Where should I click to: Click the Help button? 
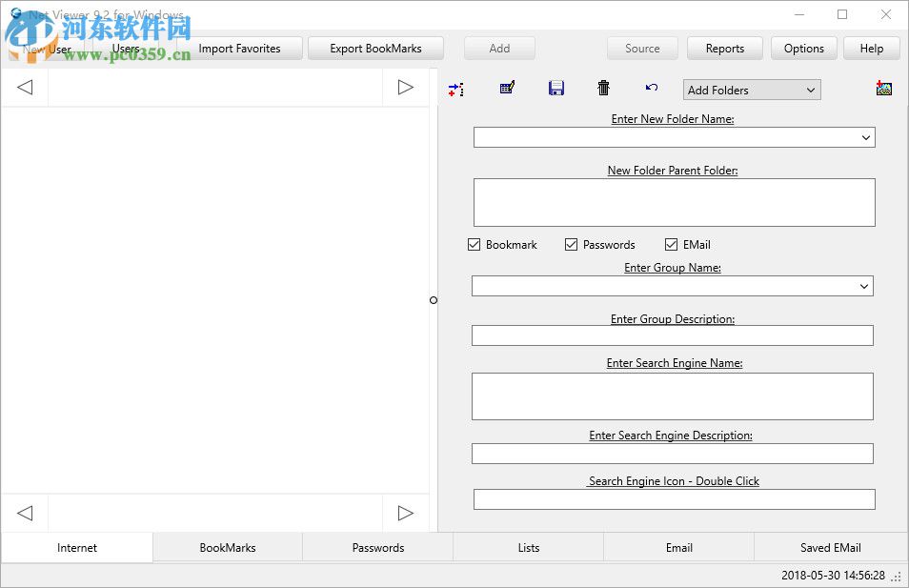tap(871, 49)
